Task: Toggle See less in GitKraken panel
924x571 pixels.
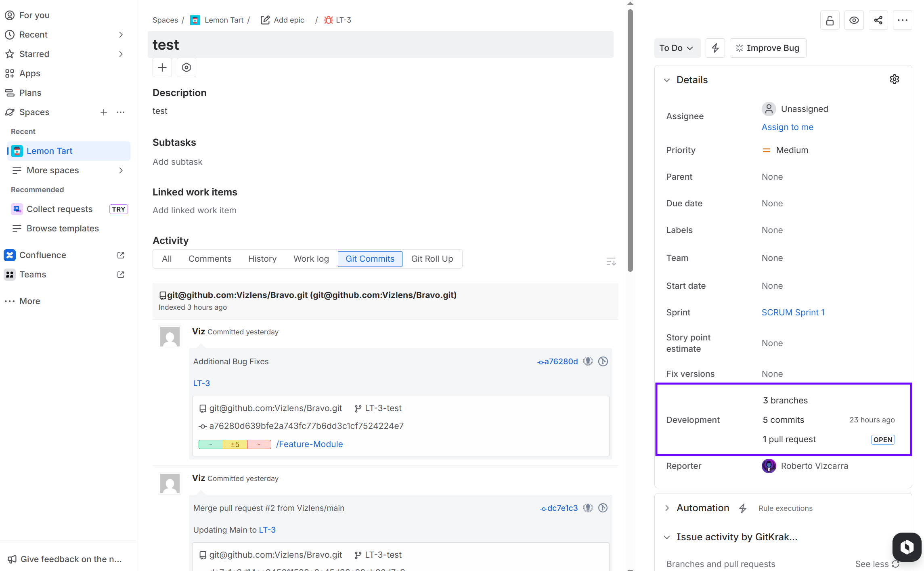Action: (872, 564)
